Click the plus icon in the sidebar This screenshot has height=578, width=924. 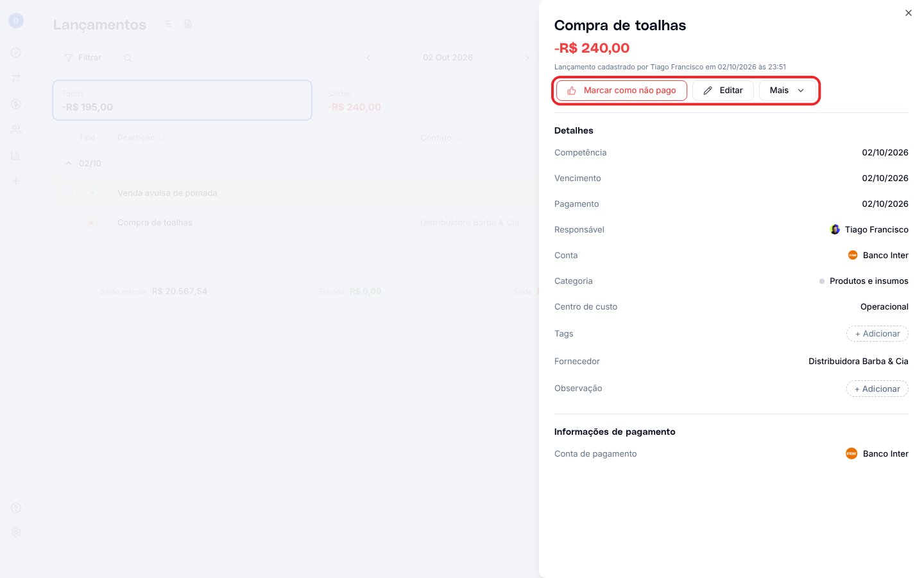tap(16, 181)
